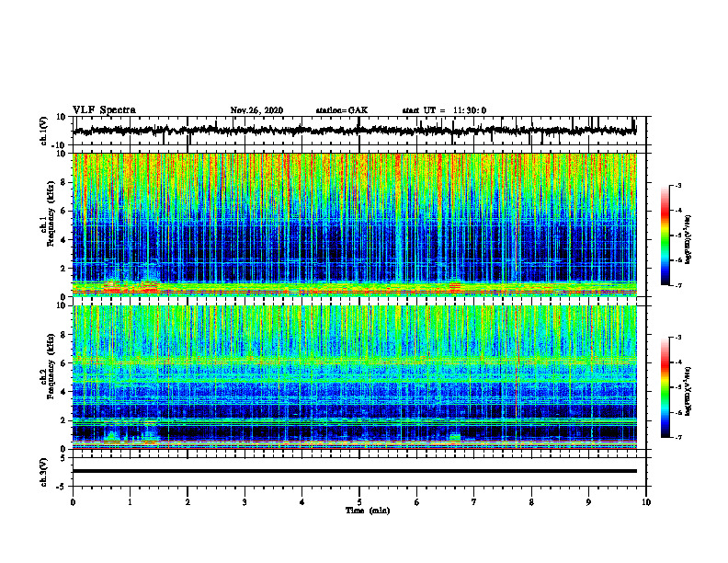
Task: Click the "7" tick on the time axis
Action: (x=474, y=502)
